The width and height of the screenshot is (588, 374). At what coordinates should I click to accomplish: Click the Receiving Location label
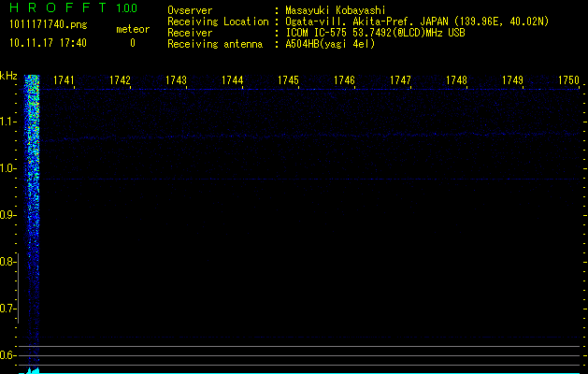[218, 22]
